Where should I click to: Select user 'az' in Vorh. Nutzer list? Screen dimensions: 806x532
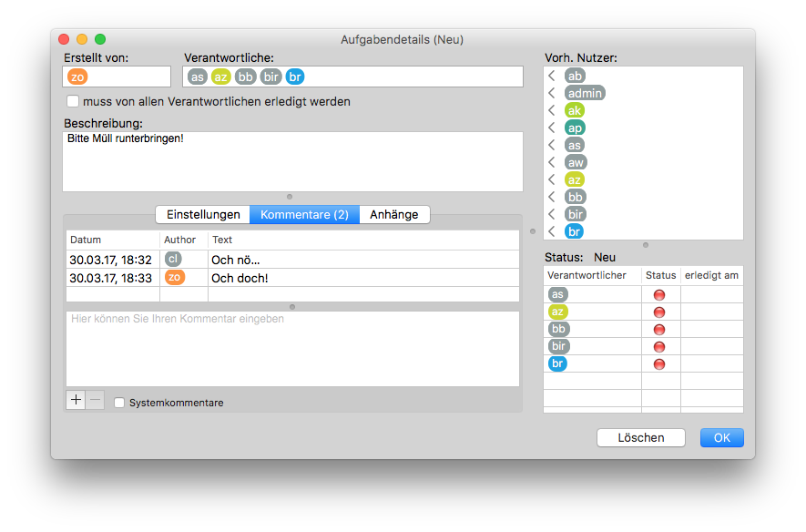575,179
